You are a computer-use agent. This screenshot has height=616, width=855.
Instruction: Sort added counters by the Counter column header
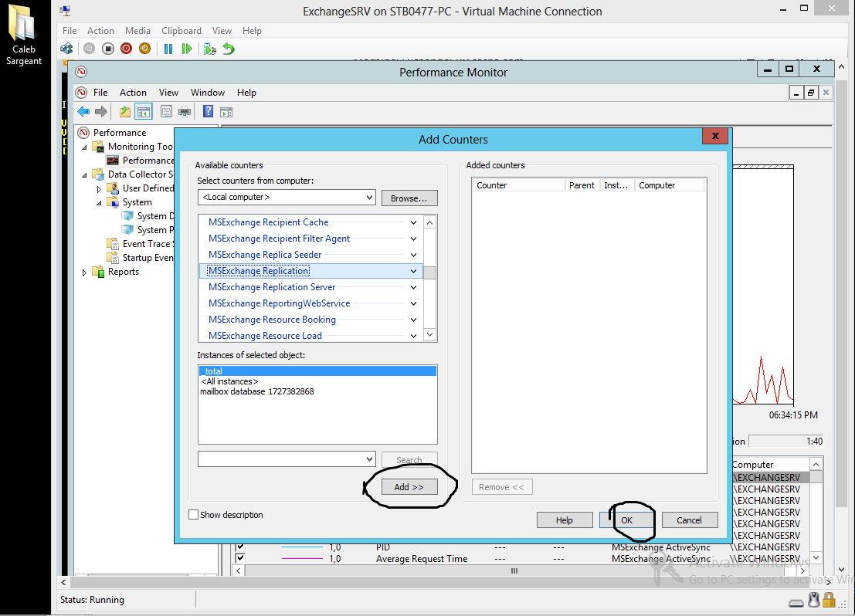(x=518, y=185)
